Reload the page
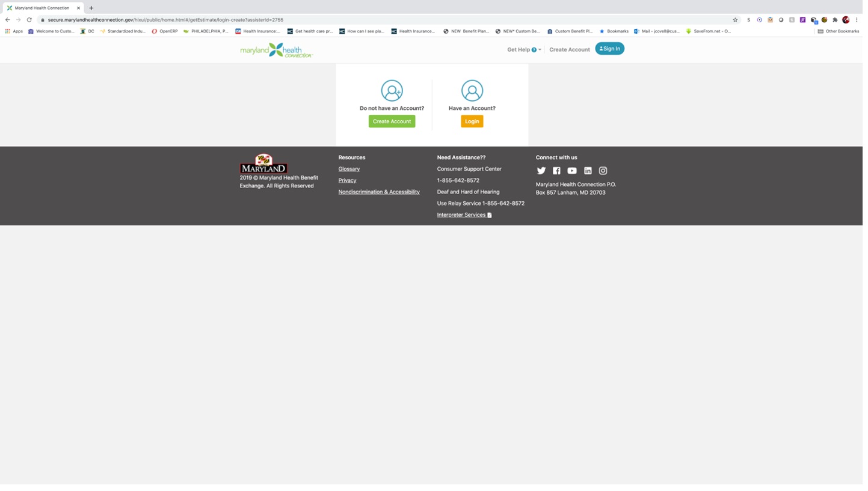 (x=29, y=20)
